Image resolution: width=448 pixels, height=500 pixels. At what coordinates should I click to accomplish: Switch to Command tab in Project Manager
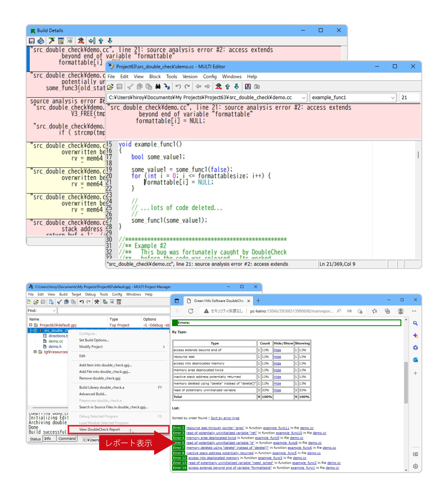coord(67,438)
